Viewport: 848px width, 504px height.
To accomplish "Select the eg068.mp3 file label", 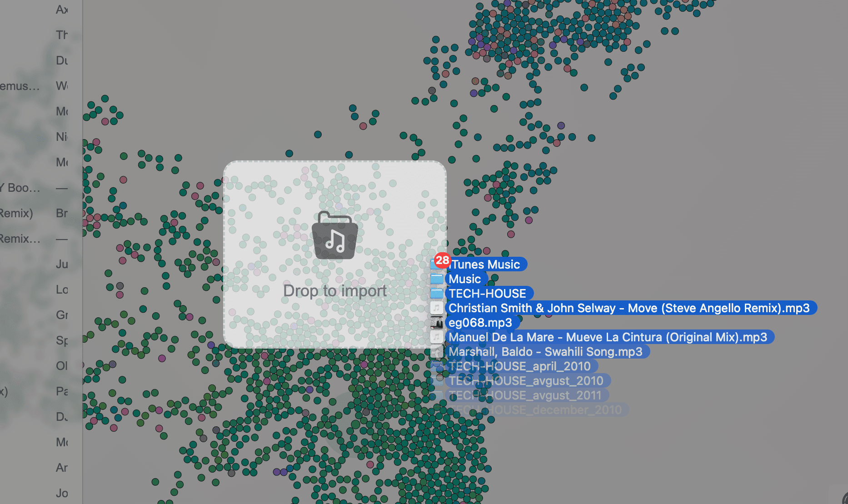I will pos(480,323).
